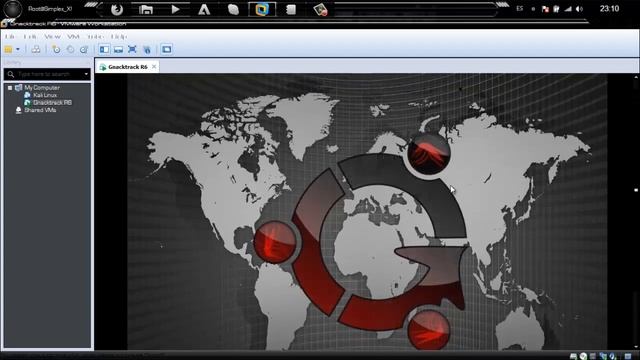Revert VM to previous snapshot
640x360 pixels.
click(70, 49)
